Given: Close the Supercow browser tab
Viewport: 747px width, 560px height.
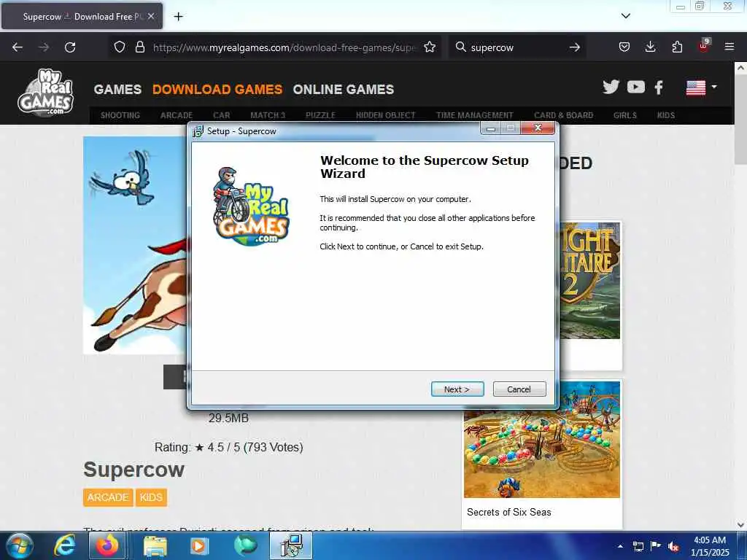Looking at the screenshot, I should tap(151, 16).
